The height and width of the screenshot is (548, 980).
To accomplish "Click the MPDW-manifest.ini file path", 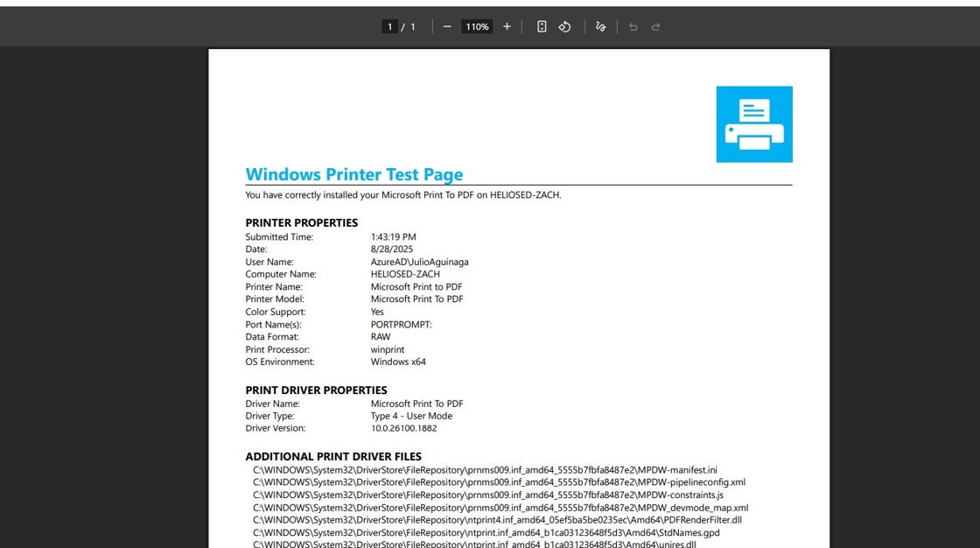I will 485,470.
